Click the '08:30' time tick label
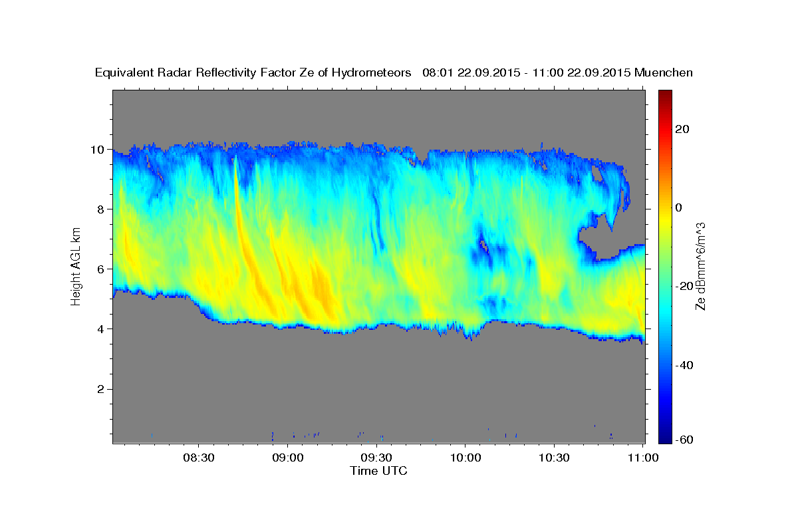This screenshot has width=798, height=532. point(199,458)
